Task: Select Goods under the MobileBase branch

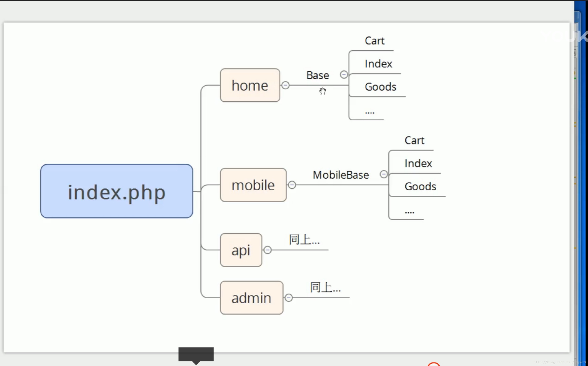Action: coord(420,186)
